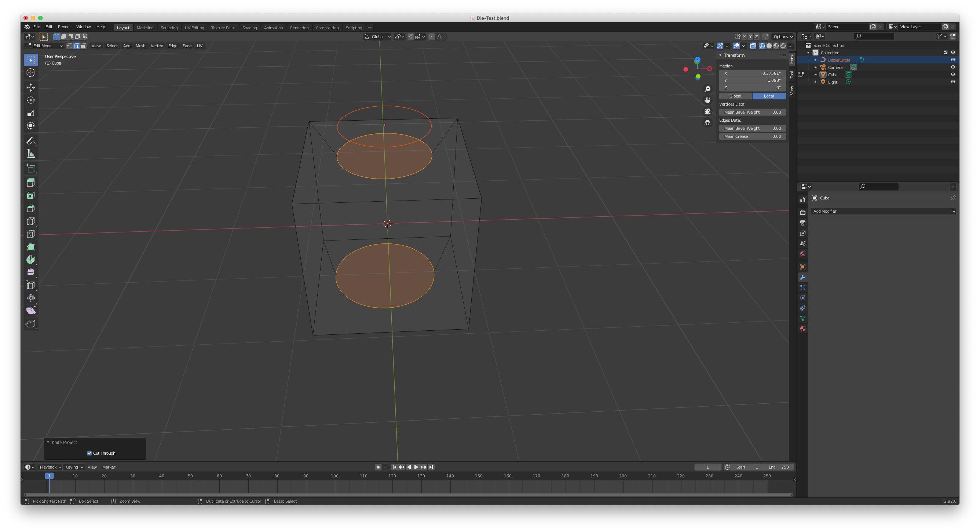This screenshot has width=980, height=532.
Task: Select the Measure tool
Action: click(x=31, y=154)
